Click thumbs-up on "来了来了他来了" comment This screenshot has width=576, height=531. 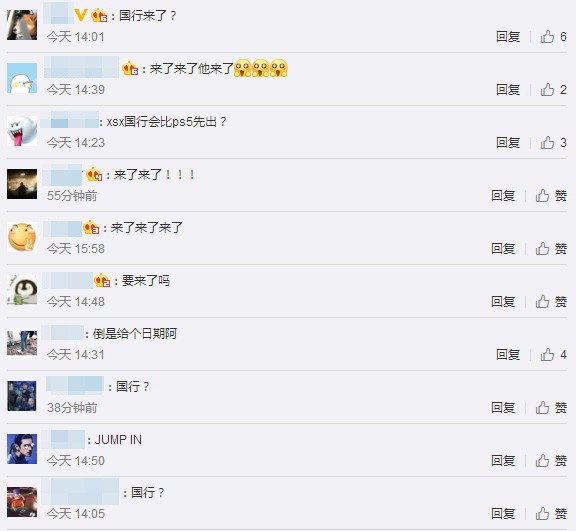(x=547, y=90)
